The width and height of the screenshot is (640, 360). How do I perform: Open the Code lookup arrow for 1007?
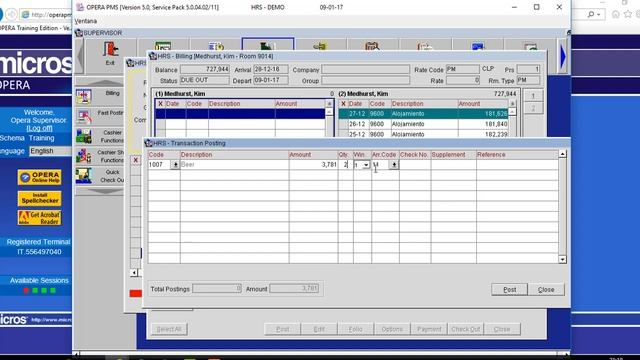[x=175, y=164]
